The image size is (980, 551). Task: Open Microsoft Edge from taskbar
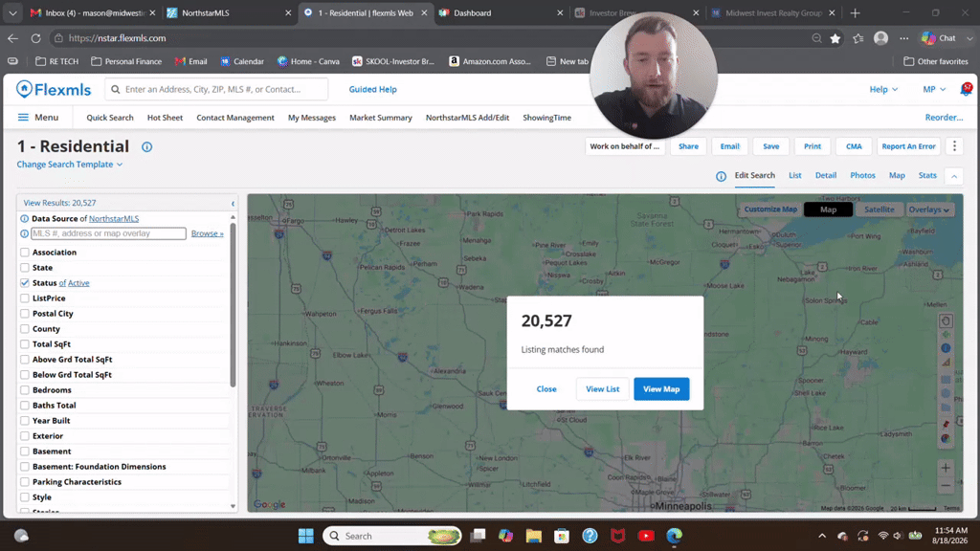point(674,536)
